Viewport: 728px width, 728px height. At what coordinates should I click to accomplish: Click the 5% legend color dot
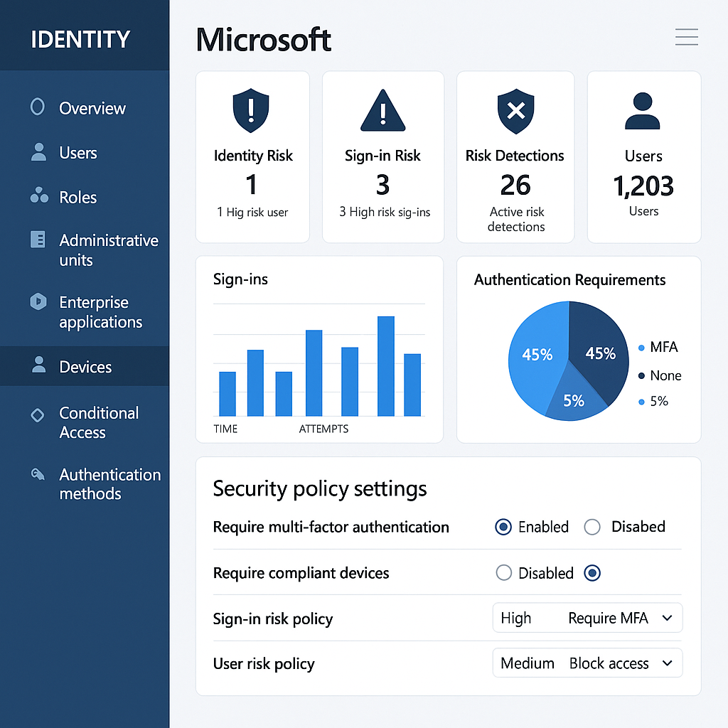pos(641,402)
